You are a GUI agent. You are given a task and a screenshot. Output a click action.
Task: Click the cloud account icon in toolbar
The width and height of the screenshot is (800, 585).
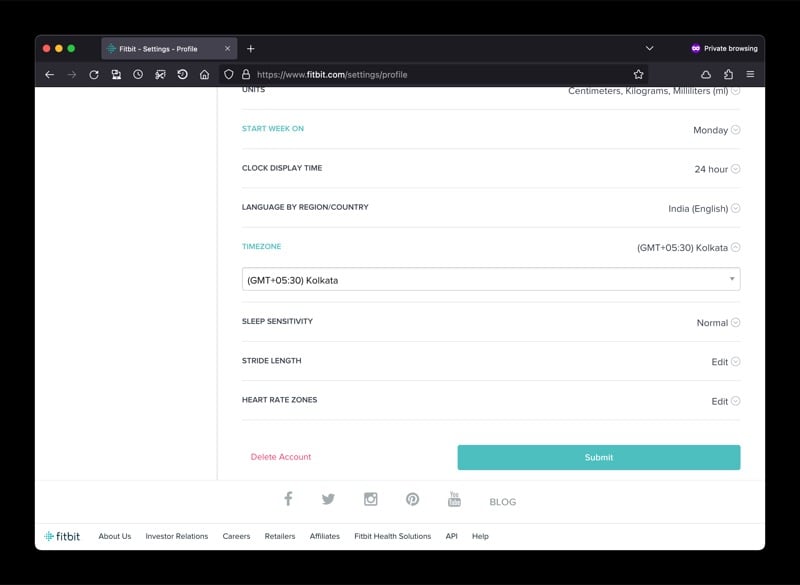pyautogui.click(x=706, y=74)
